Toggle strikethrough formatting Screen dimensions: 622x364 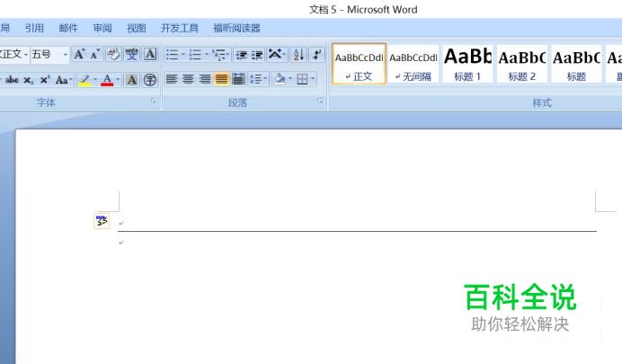(12, 80)
